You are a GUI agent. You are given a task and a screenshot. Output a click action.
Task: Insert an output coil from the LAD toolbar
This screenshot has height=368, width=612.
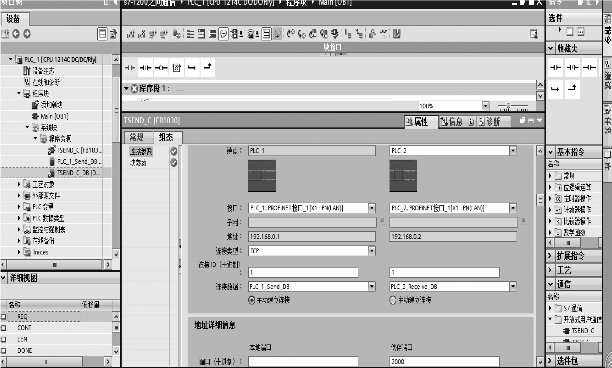(161, 68)
